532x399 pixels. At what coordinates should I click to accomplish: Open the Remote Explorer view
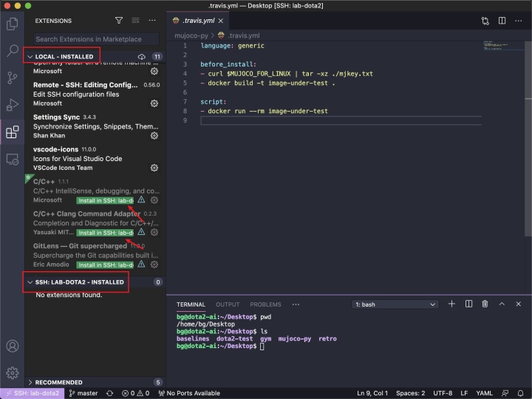point(13,159)
